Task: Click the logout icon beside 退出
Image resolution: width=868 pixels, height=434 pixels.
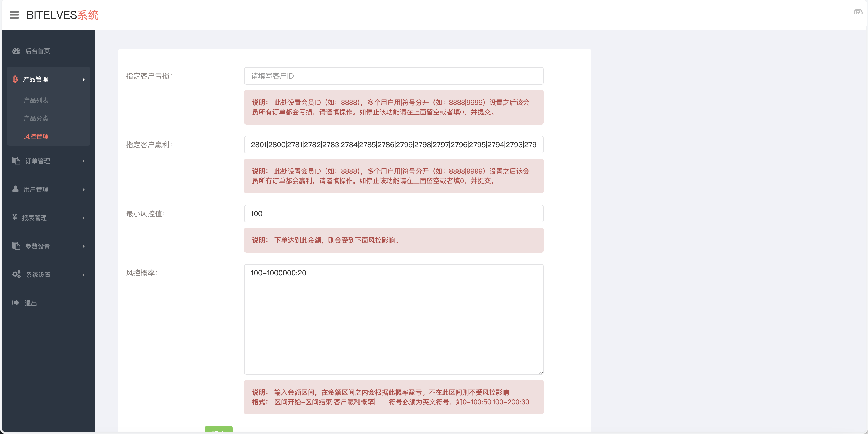Action: click(x=15, y=303)
